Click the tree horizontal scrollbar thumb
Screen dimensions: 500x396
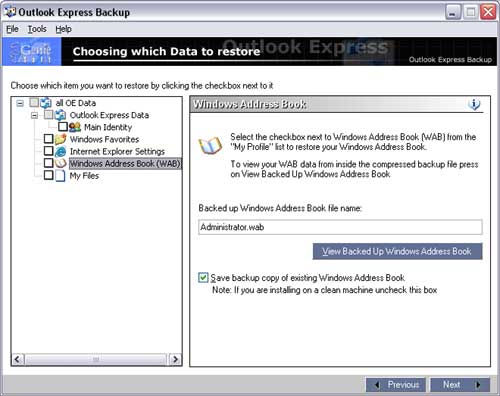pos(96,359)
